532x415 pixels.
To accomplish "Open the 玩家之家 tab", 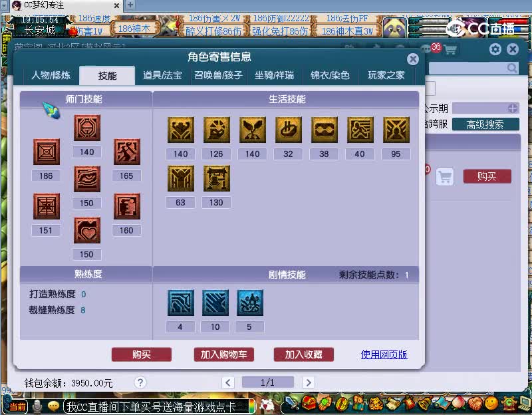I will (x=386, y=75).
